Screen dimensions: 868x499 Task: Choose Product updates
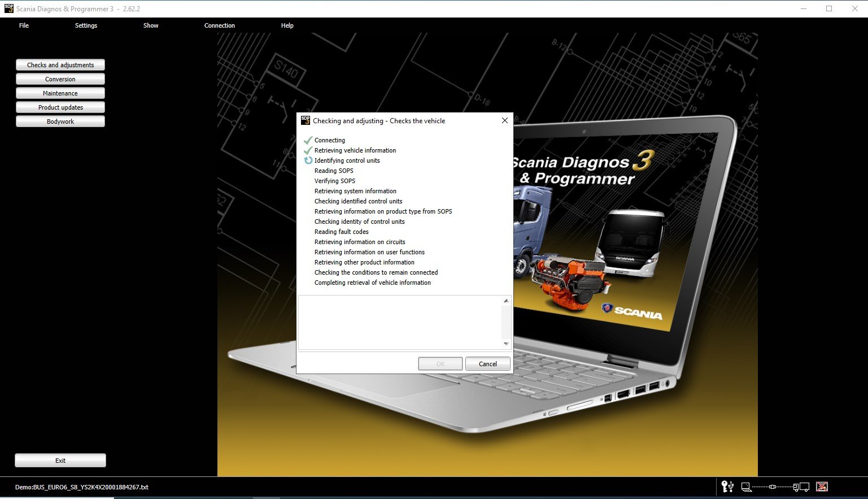[x=60, y=107]
